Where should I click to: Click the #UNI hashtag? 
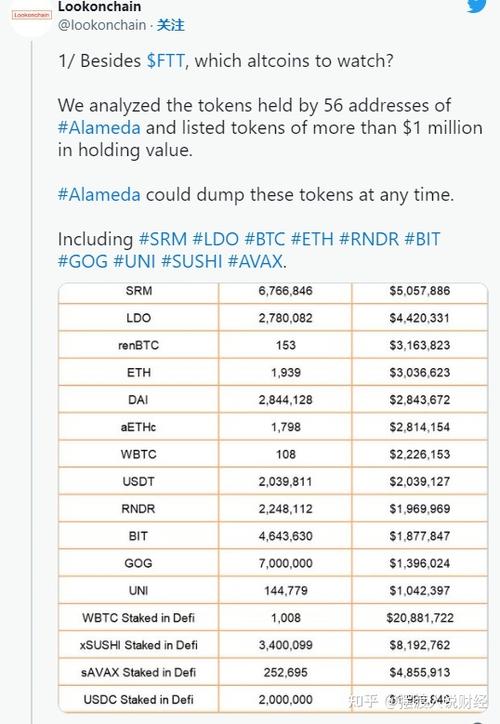click(134, 261)
